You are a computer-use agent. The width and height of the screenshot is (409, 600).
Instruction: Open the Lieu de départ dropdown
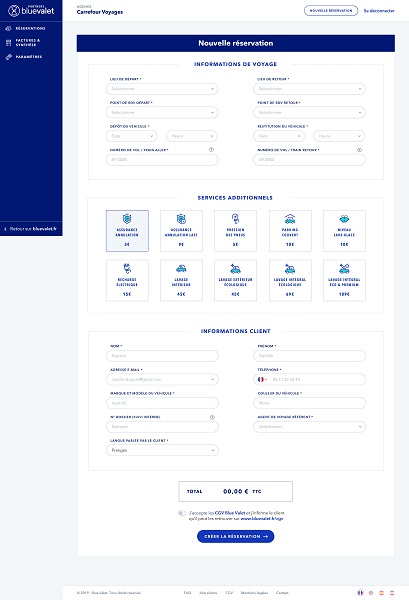click(x=162, y=89)
